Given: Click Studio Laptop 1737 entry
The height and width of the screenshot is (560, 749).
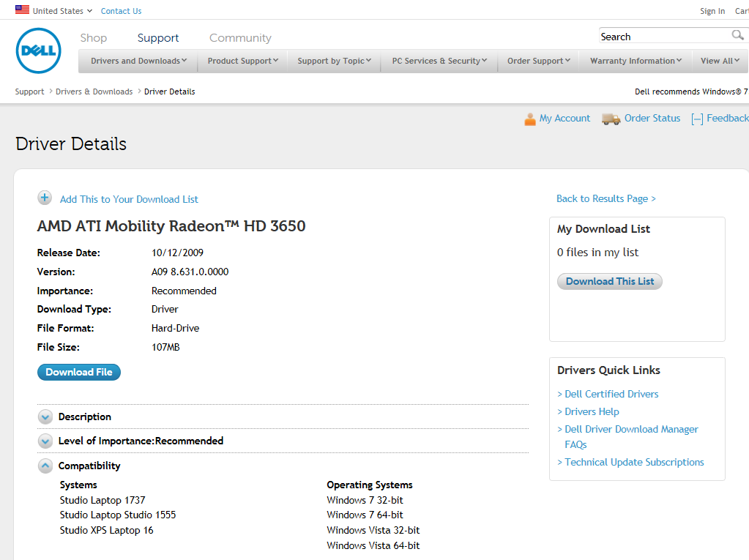Looking at the screenshot, I should click(x=103, y=500).
